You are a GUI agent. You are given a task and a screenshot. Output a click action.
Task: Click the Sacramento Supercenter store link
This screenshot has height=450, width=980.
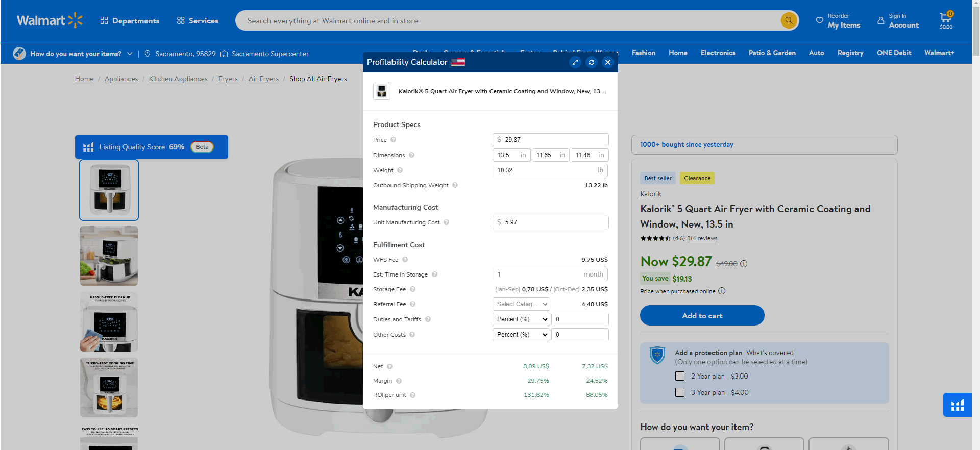pyautogui.click(x=270, y=54)
